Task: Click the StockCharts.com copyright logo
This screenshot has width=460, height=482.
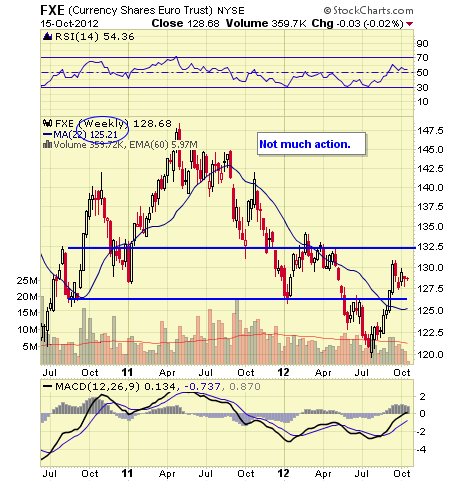Action: pos(368,10)
